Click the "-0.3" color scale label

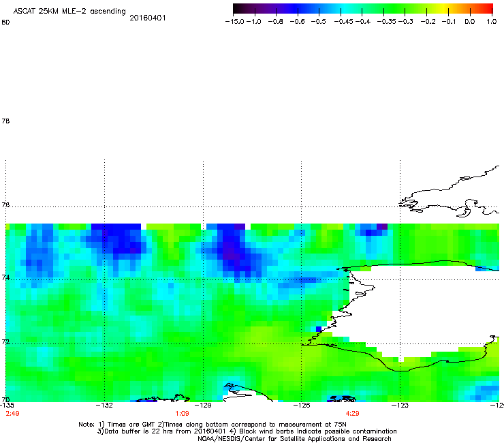click(406, 22)
